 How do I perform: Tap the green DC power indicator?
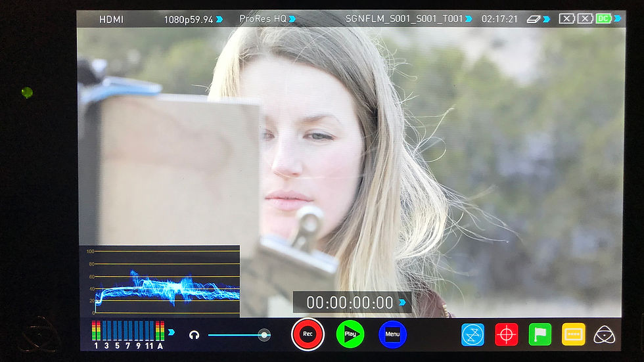pyautogui.click(x=604, y=18)
